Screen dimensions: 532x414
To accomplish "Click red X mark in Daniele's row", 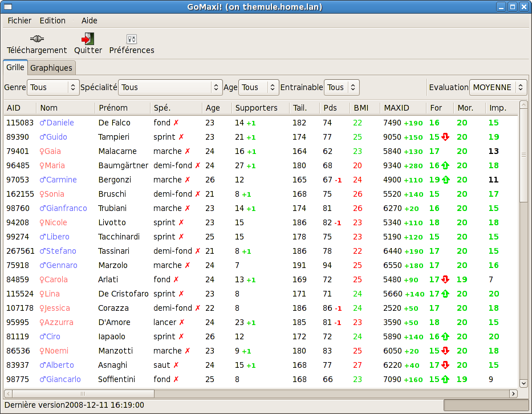I will 176,123.
